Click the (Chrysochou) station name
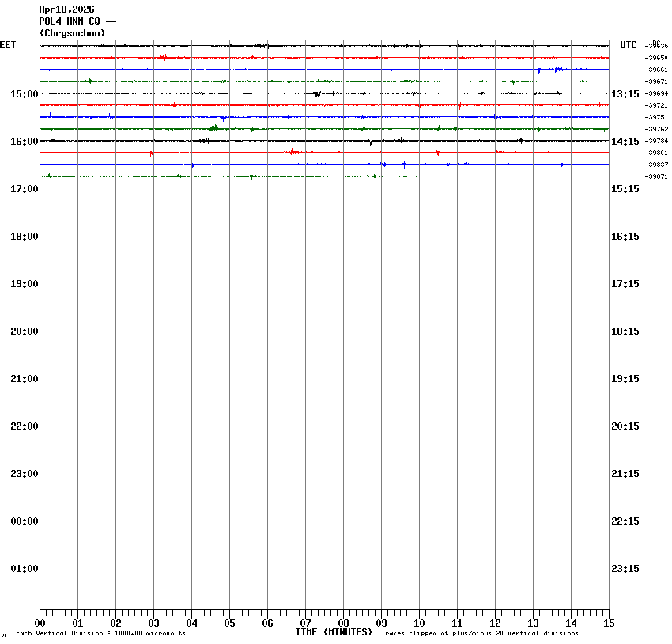Image resolution: width=672 pixels, height=644 pixels. coord(72,33)
